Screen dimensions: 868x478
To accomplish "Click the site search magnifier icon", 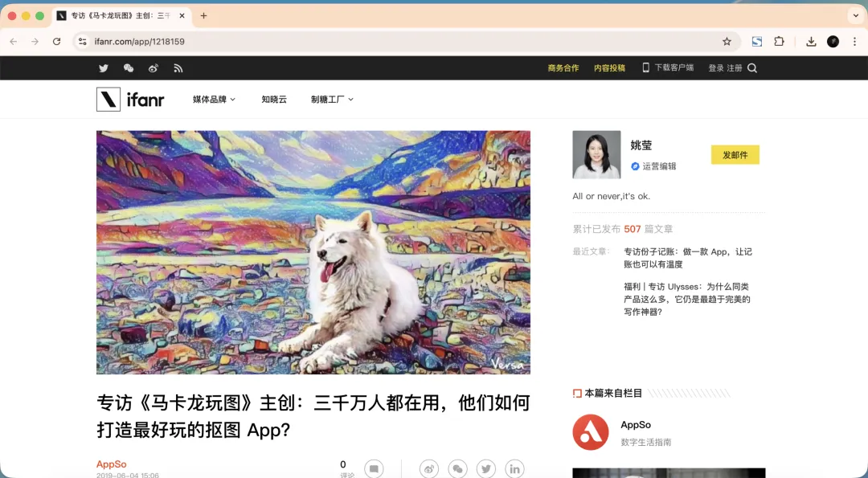I will (751, 68).
